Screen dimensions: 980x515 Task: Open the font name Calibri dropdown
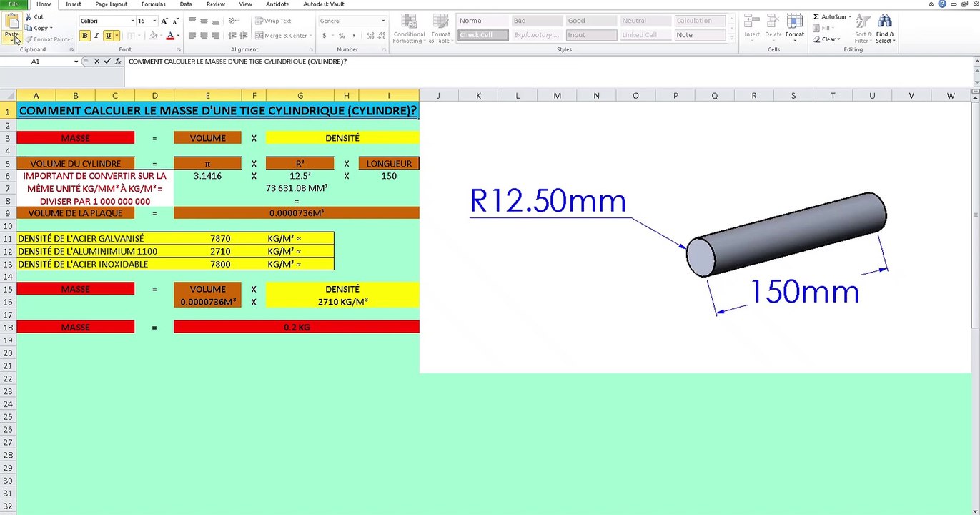[x=132, y=21]
